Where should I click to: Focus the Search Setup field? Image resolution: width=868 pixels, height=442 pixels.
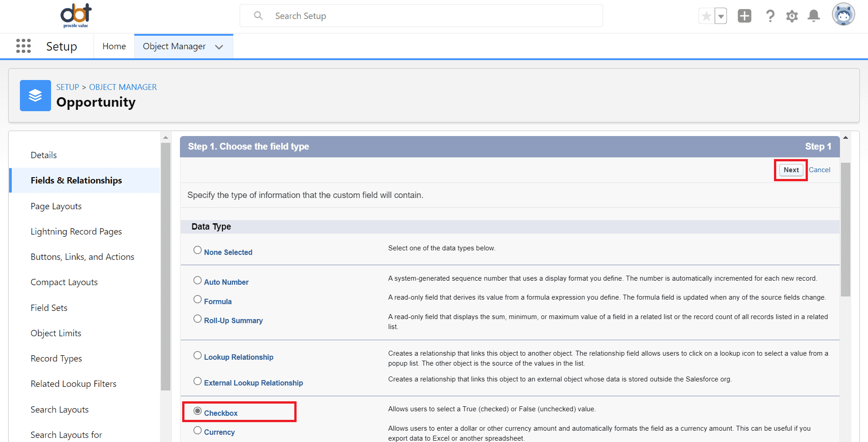pyautogui.click(x=421, y=16)
